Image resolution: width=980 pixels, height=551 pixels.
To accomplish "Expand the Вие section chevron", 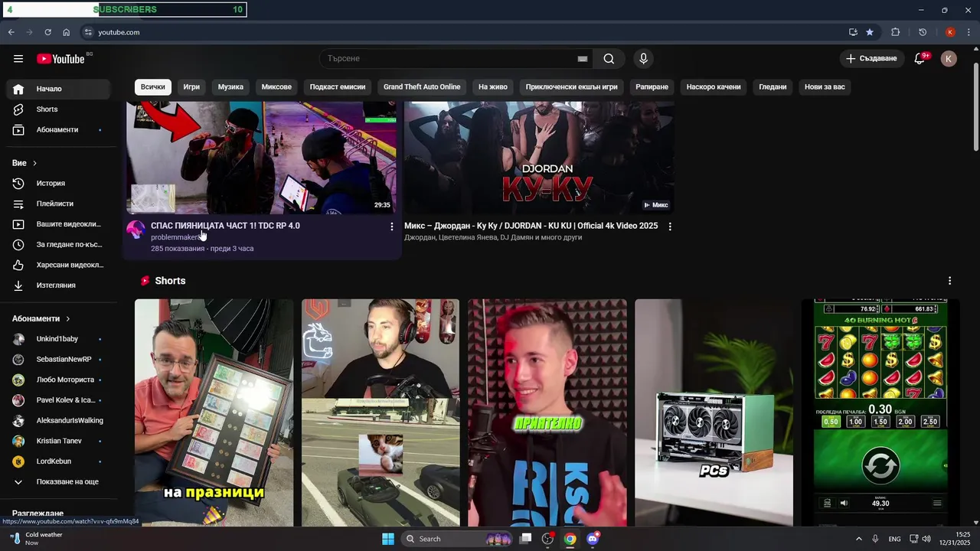I will (34, 163).
